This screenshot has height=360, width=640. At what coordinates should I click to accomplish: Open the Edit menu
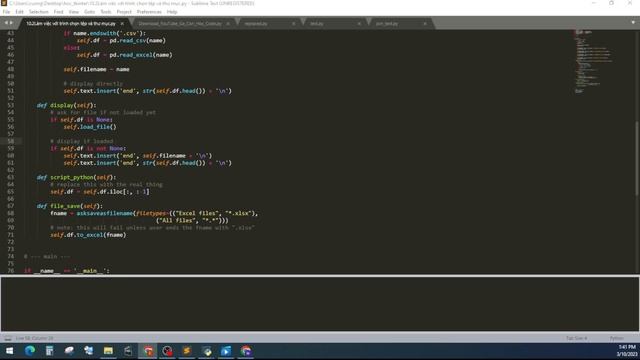19,12
